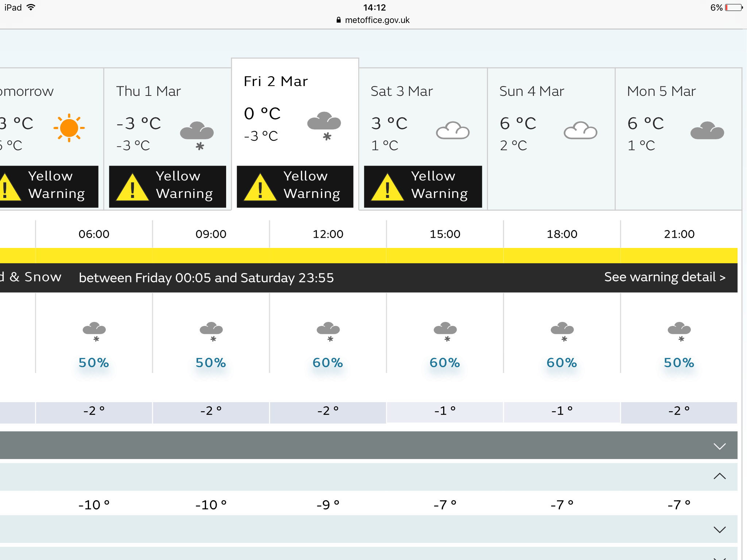The image size is (747, 560).
Task: Expand the dark grey bar with down chevron
Action: (368, 446)
